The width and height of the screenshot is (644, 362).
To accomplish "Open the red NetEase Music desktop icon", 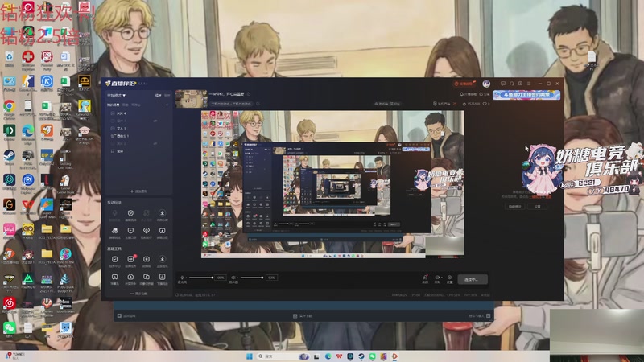I will (x=9, y=305).
